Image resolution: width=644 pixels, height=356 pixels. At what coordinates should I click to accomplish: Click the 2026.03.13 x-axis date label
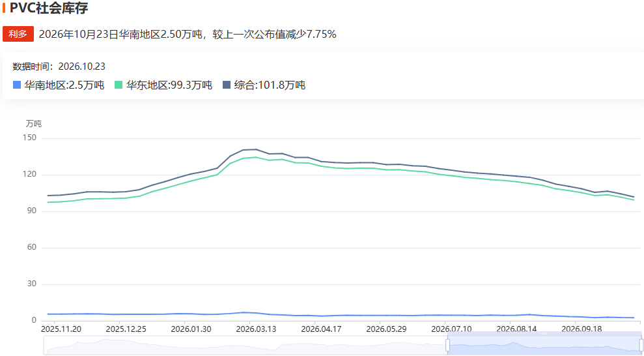[x=257, y=329]
